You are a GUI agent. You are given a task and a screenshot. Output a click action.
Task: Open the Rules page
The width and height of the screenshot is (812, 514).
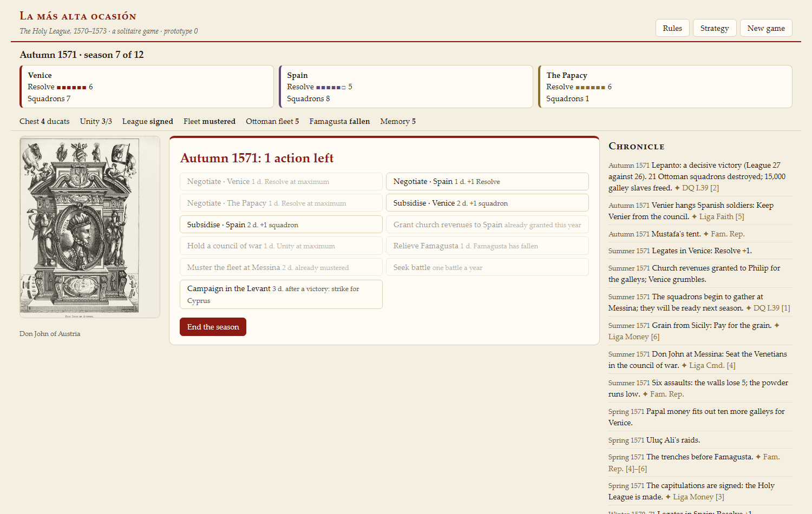coord(672,28)
